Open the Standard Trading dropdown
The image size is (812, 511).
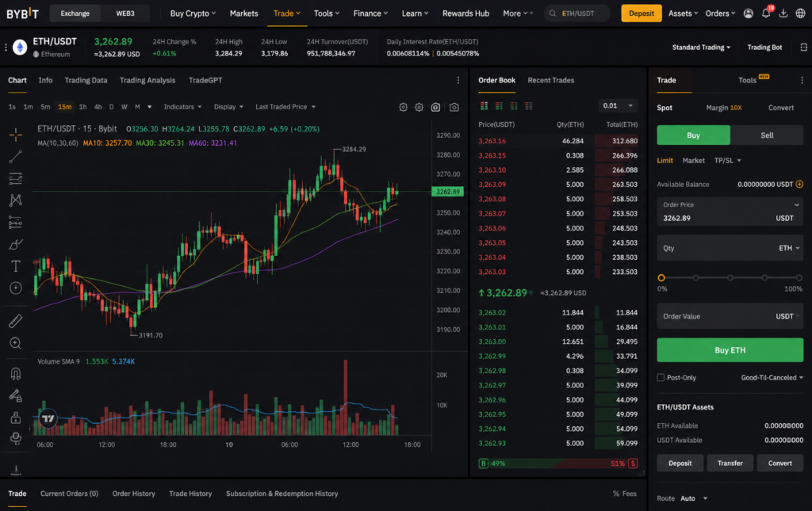click(x=701, y=47)
